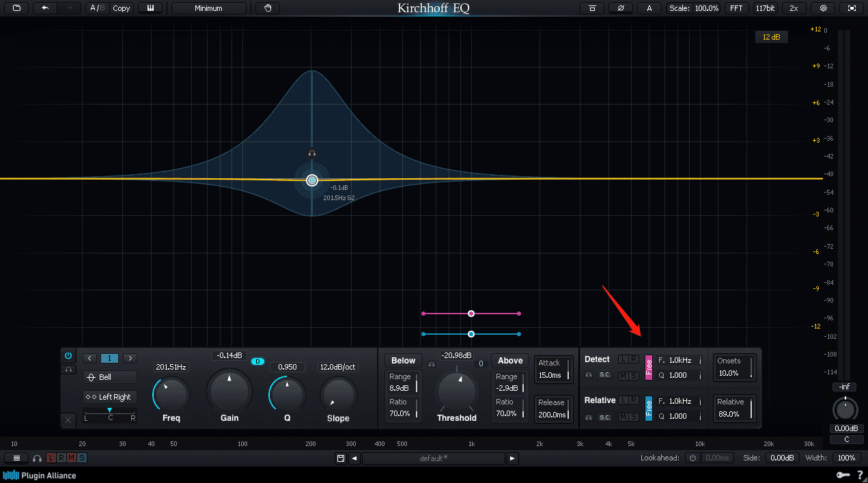This screenshot has width=868, height=483.
Task: Click the spectrum collapse icon left of Ø
Action: [592, 8]
